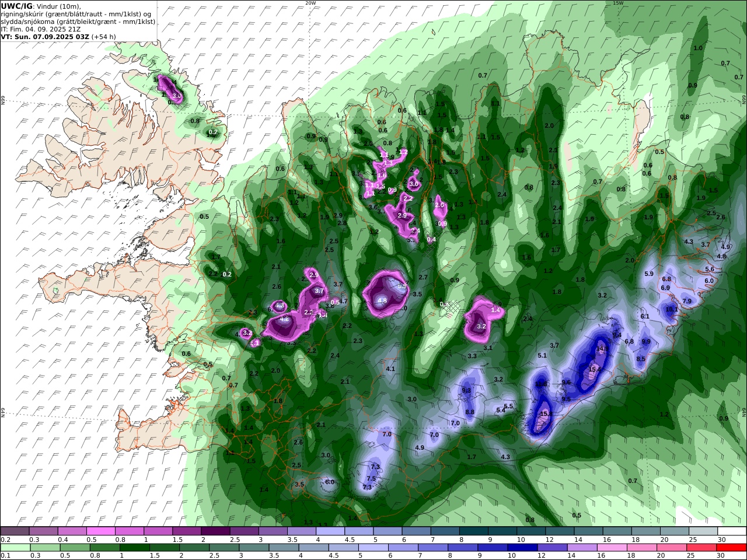The width and height of the screenshot is (747, 560).
Task: Pick bottom-row legend swatch between 0.1 and 0.3
Action: pyautogui.click(x=16, y=548)
